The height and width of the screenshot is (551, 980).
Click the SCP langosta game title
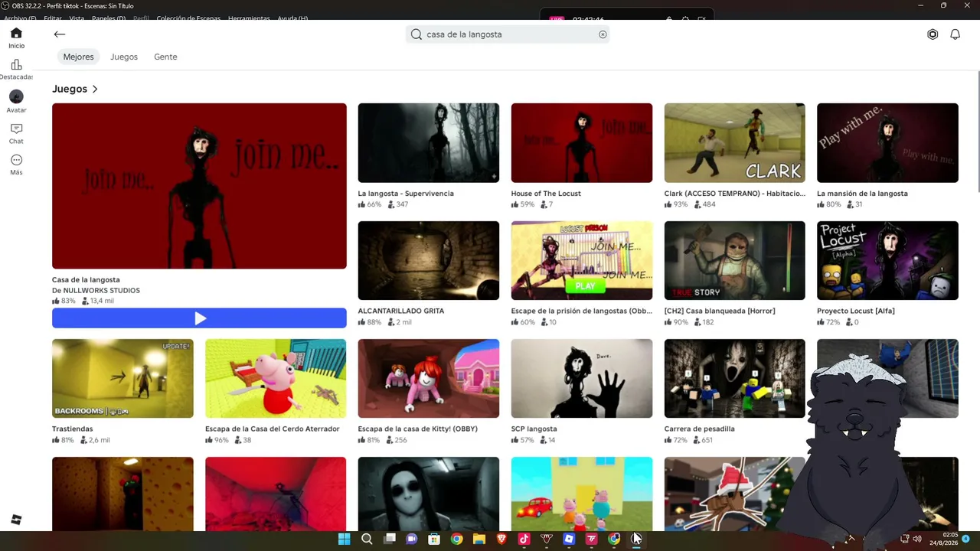pyautogui.click(x=534, y=429)
